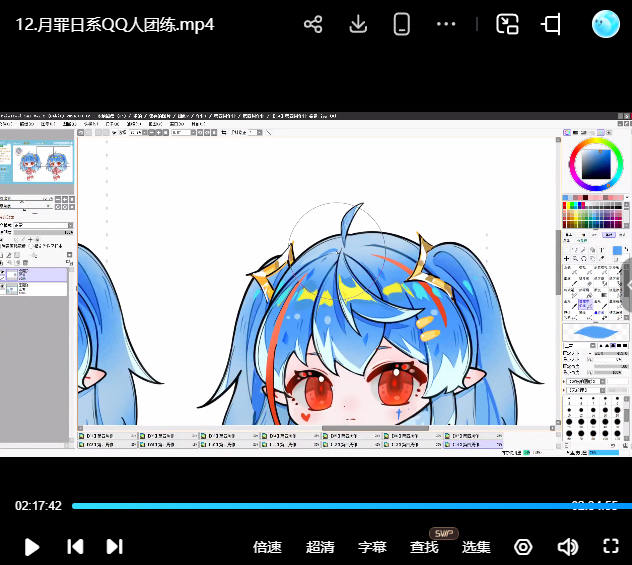Click undo arrow in SAI's top toolbar
The height and width of the screenshot is (565, 632).
click(x=81, y=132)
